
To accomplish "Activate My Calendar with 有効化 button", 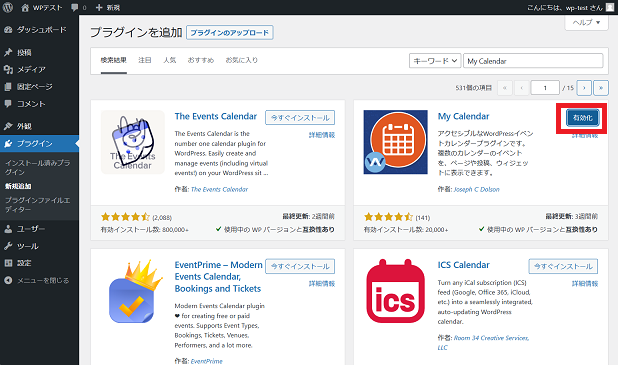I will click(583, 117).
